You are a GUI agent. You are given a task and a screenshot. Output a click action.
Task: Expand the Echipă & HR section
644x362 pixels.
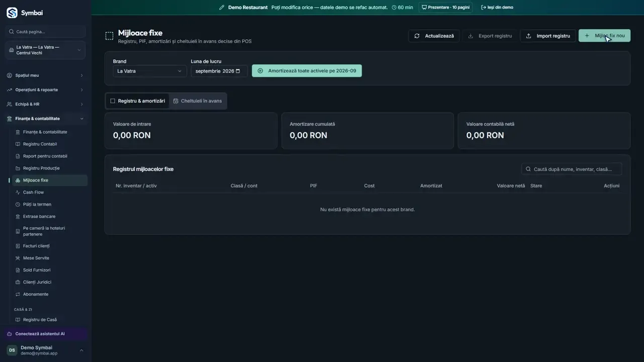[x=45, y=104]
